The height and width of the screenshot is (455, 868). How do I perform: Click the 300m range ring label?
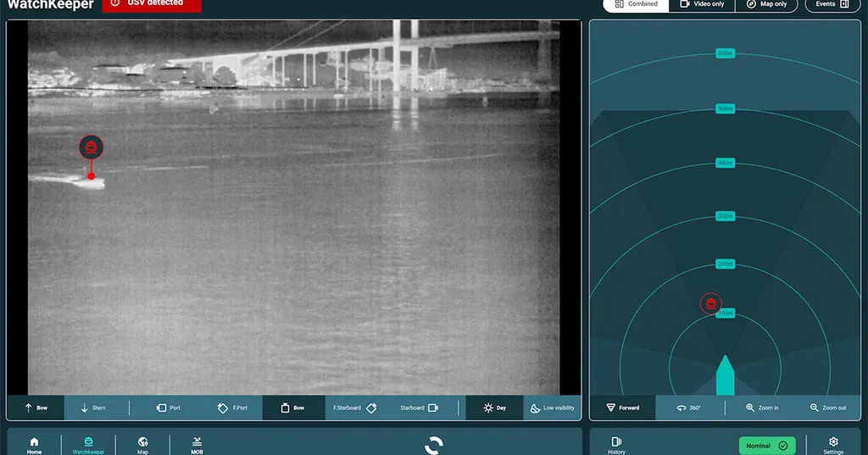pyautogui.click(x=726, y=216)
